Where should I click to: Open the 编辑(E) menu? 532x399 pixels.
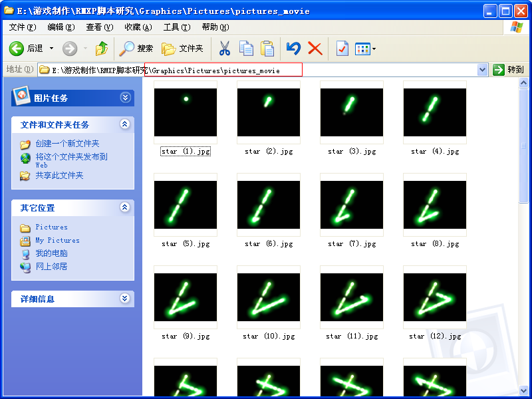[61, 27]
